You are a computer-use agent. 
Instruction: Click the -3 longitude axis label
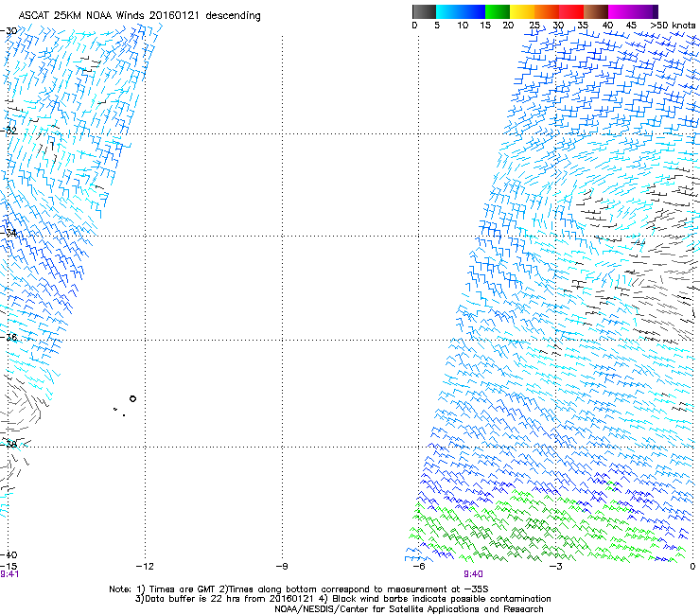(555, 566)
